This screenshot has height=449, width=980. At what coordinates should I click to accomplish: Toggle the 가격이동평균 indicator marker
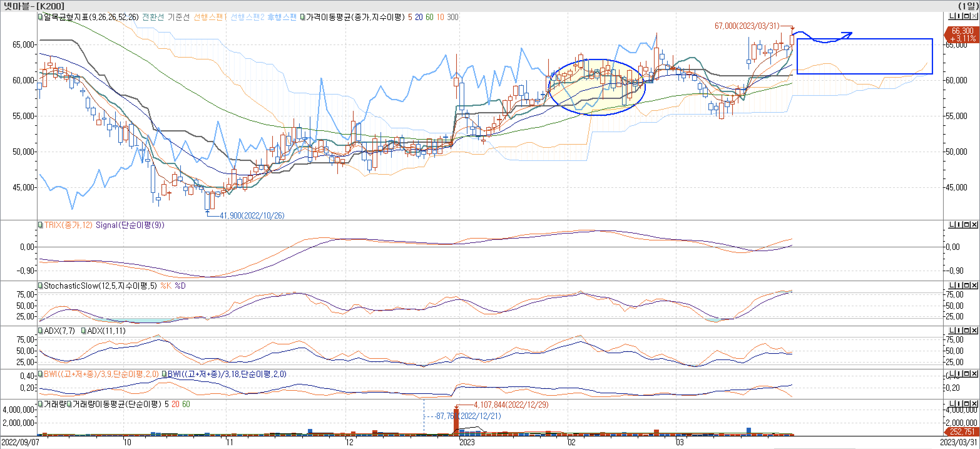[x=303, y=17]
